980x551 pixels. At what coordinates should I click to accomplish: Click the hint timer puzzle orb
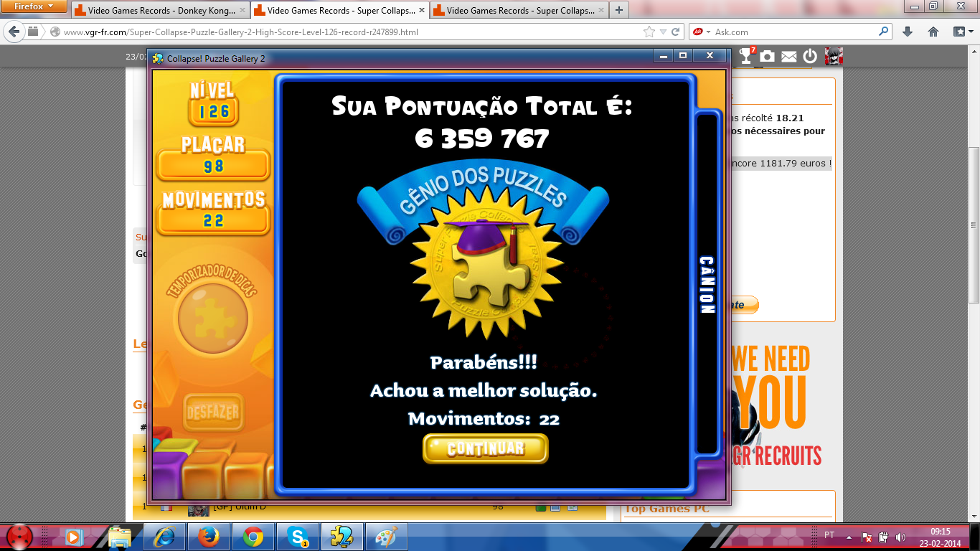click(x=212, y=318)
